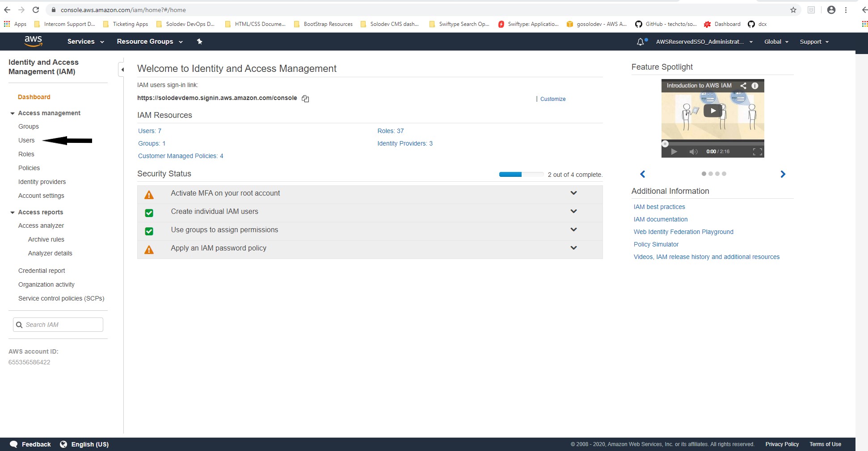Open the GitHub techcto bookmark

click(x=666, y=24)
